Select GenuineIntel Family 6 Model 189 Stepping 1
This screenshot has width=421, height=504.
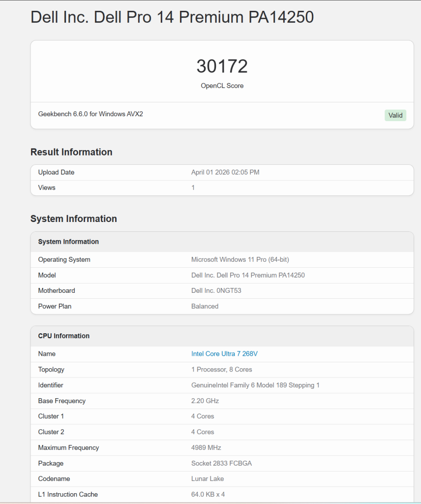255,385
